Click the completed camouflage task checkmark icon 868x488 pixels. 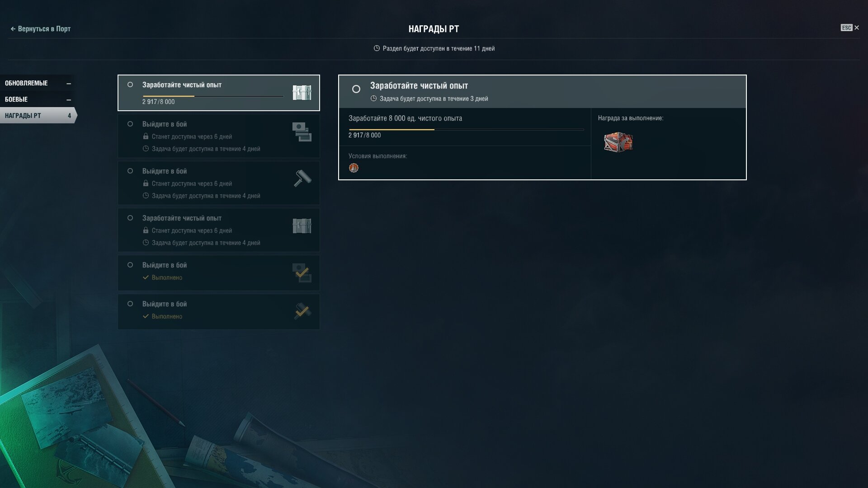point(302,312)
